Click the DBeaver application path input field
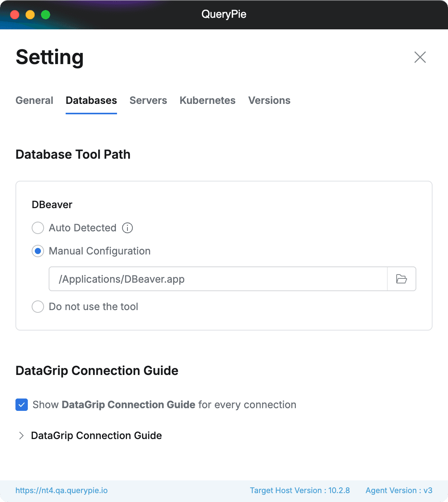This screenshot has width=448, height=502. [x=218, y=279]
